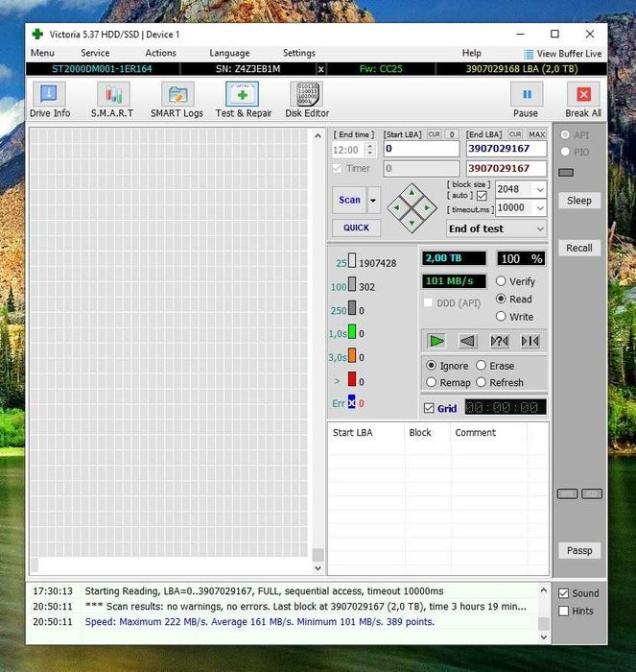Pause the current operation

[527, 94]
